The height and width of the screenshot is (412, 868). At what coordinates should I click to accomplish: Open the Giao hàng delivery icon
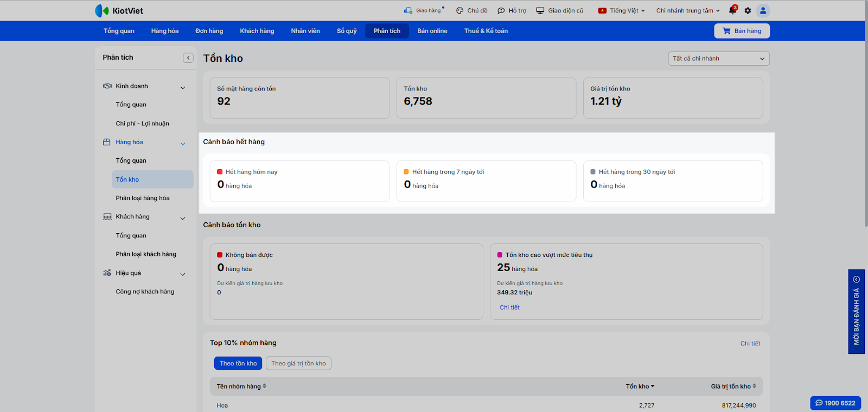[x=408, y=10]
